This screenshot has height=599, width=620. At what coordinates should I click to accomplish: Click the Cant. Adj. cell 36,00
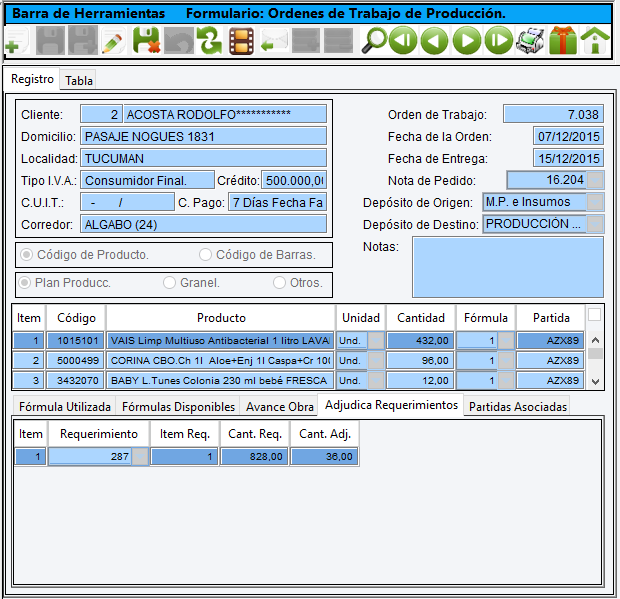coord(325,457)
